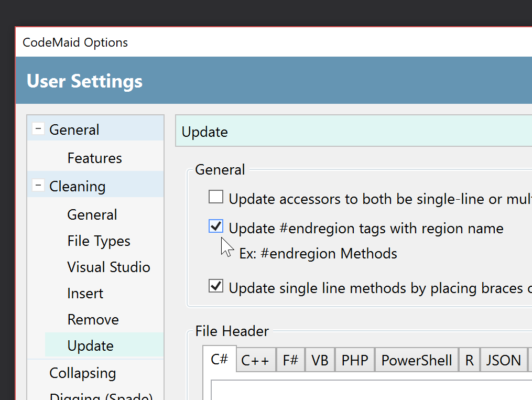Open the F# file header tab
This screenshot has width=532, height=400.
(x=290, y=360)
